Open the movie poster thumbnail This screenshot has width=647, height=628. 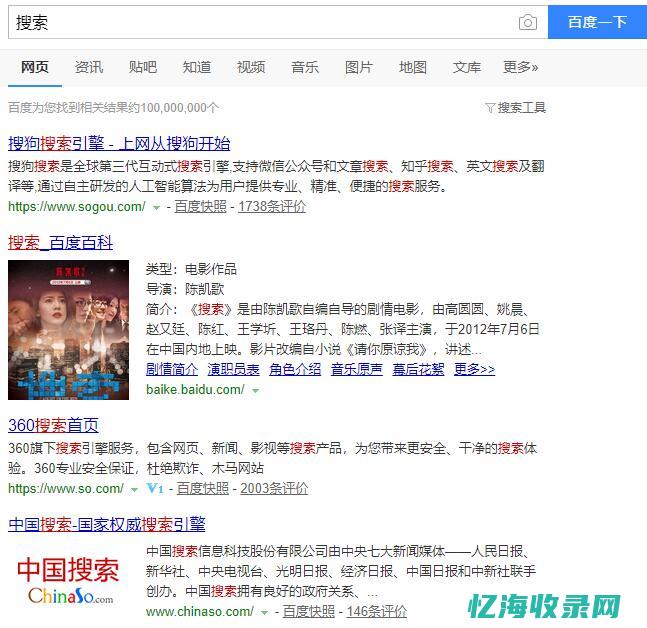[68, 330]
